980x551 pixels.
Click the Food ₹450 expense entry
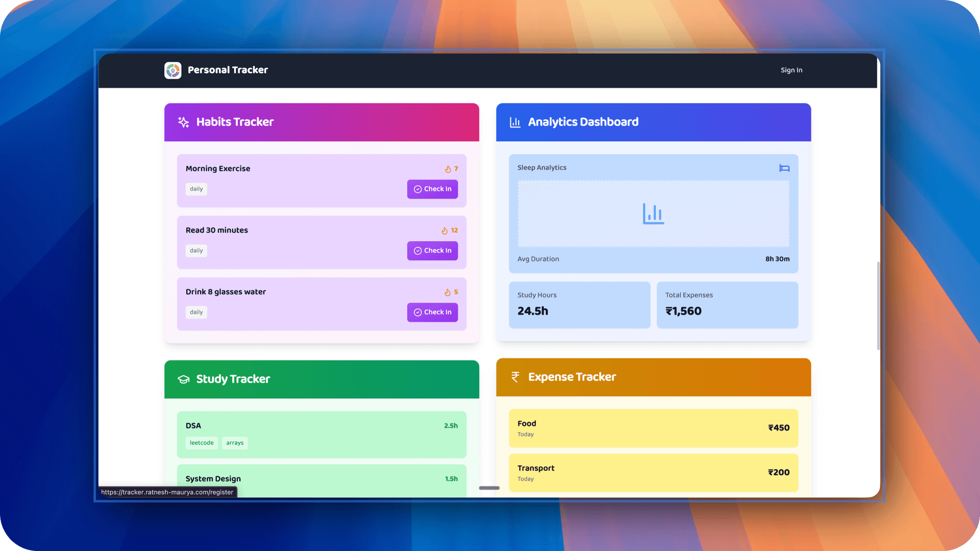653,428
